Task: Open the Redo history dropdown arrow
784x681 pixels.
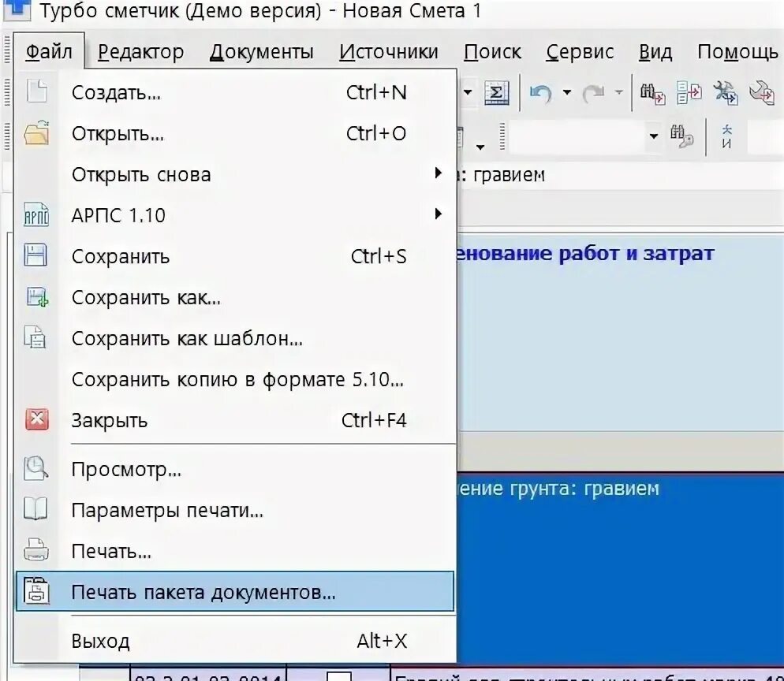Action: [x=619, y=92]
